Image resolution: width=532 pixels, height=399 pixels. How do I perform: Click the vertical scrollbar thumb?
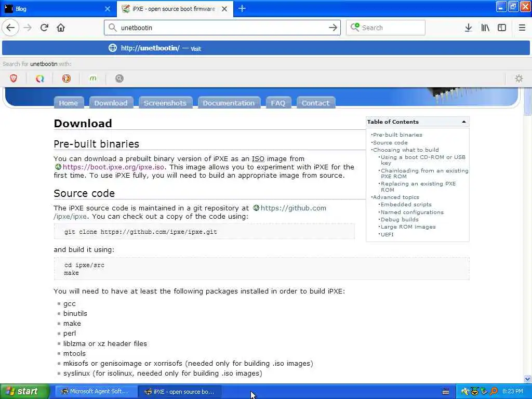pyautogui.click(x=527, y=102)
